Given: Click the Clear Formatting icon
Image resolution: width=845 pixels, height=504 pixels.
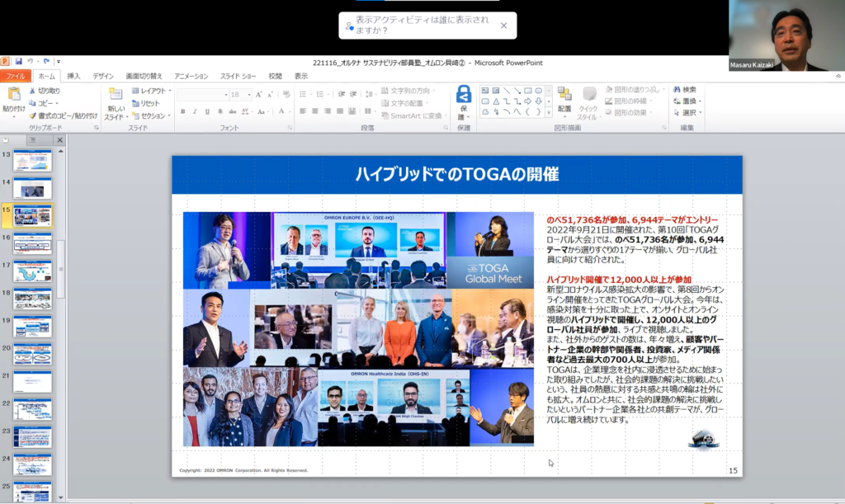Looking at the screenshot, I should pyautogui.click(x=286, y=95).
